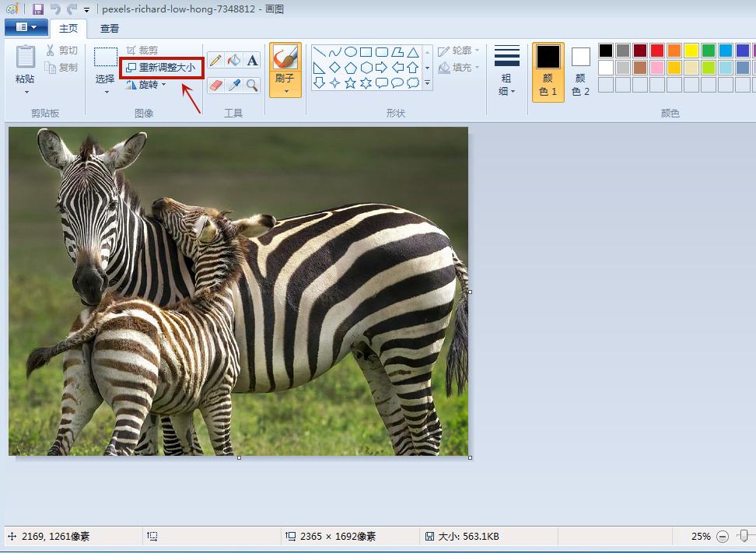Choose the oval shape
The height and width of the screenshot is (553, 756).
pos(351,52)
